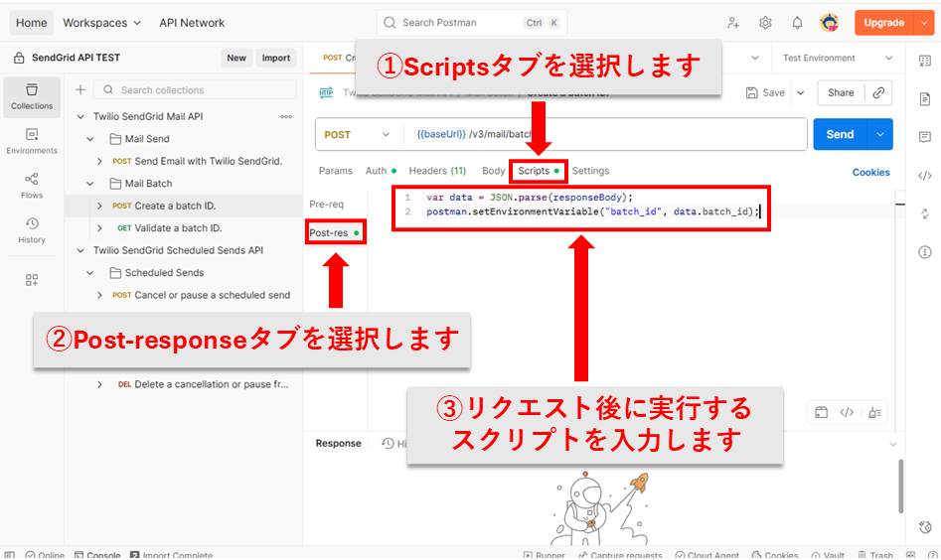Open the environment quick look icon

925,61
